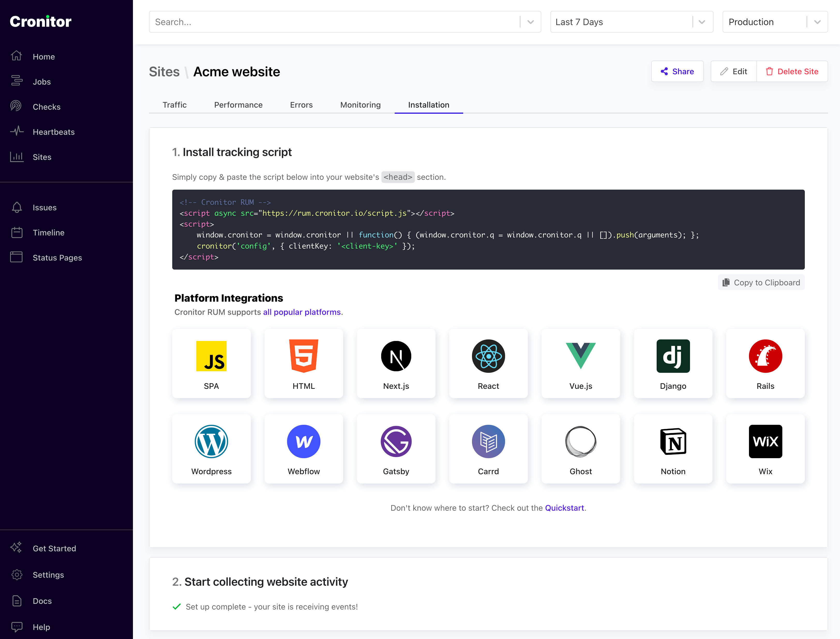Click the Share button
Viewport: 840px width, 639px height.
pyautogui.click(x=677, y=71)
